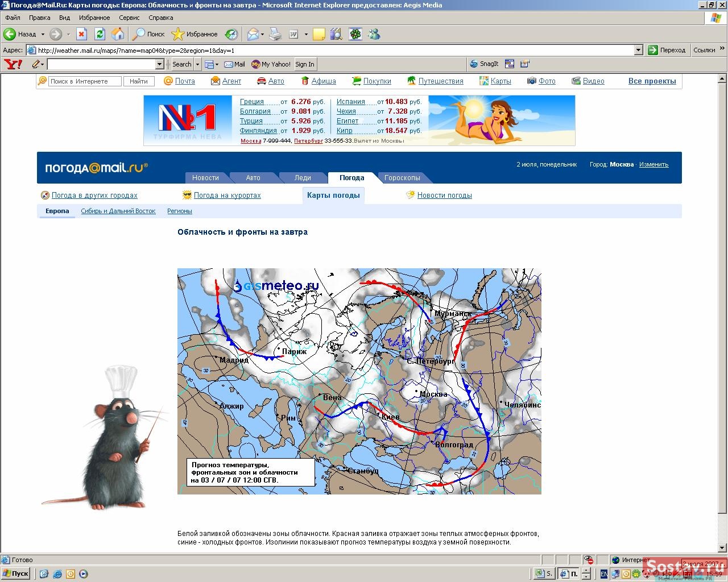The width and height of the screenshot is (728, 582).
Task: Click the Yahoo toolbar Search button
Action: (182, 64)
